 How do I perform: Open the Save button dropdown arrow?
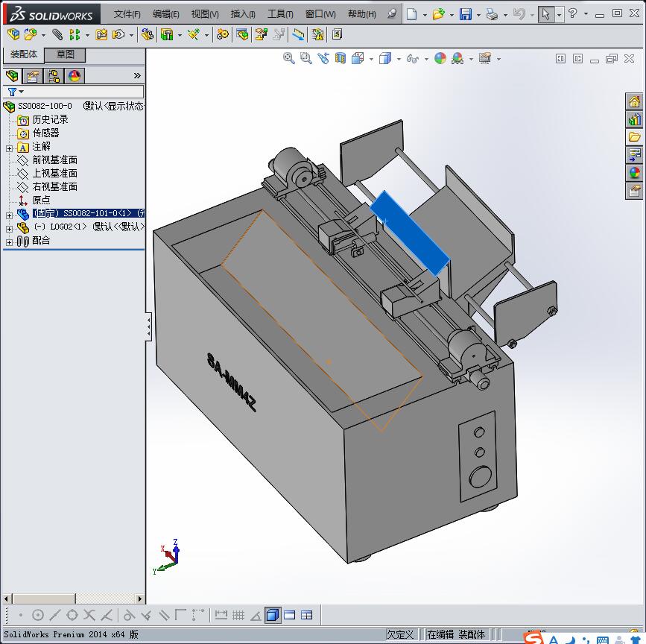click(478, 15)
